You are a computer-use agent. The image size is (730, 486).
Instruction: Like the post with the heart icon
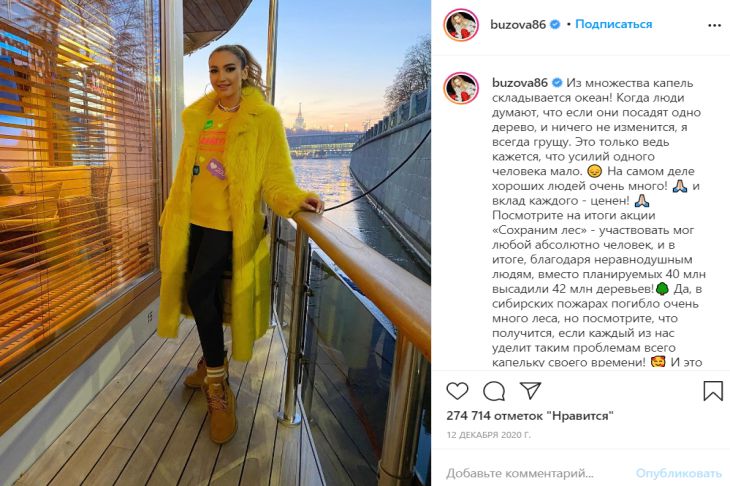tap(457, 391)
